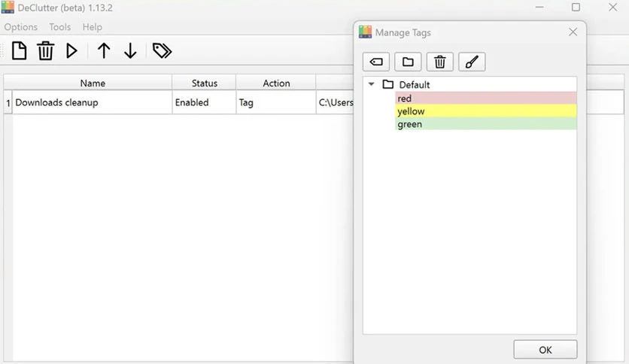Click the C:\Users path cell
Image resolution: width=629 pixels, height=364 pixels.
click(336, 102)
